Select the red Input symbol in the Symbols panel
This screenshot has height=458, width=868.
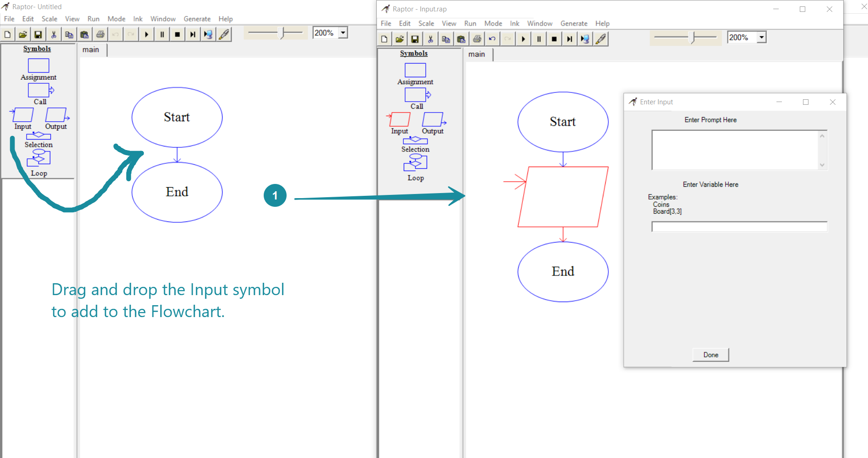pyautogui.click(x=400, y=119)
